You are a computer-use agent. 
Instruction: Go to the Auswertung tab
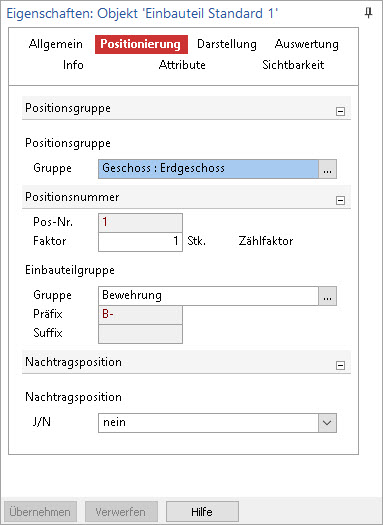(x=307, y=44)
